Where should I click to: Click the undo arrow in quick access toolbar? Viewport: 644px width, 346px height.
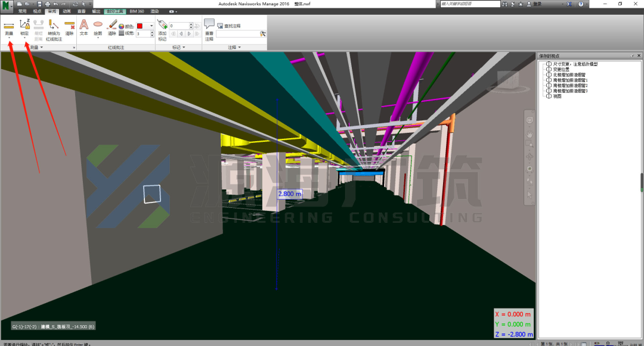55,4
